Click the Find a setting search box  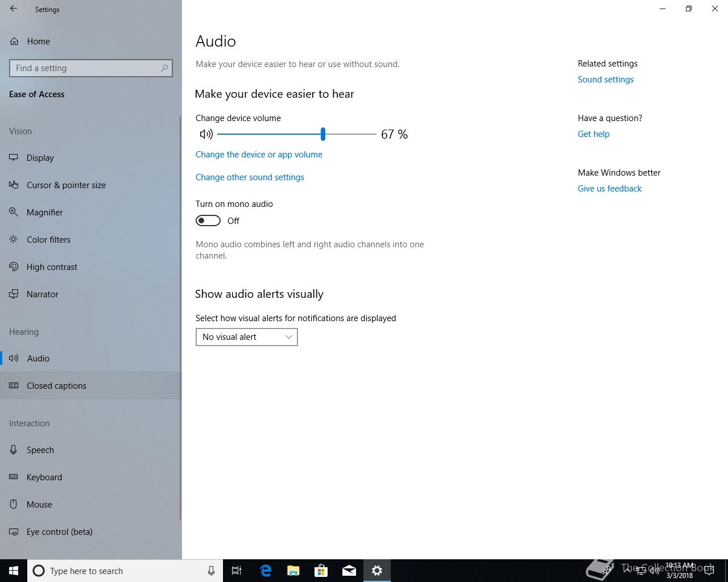pos(91,68)
